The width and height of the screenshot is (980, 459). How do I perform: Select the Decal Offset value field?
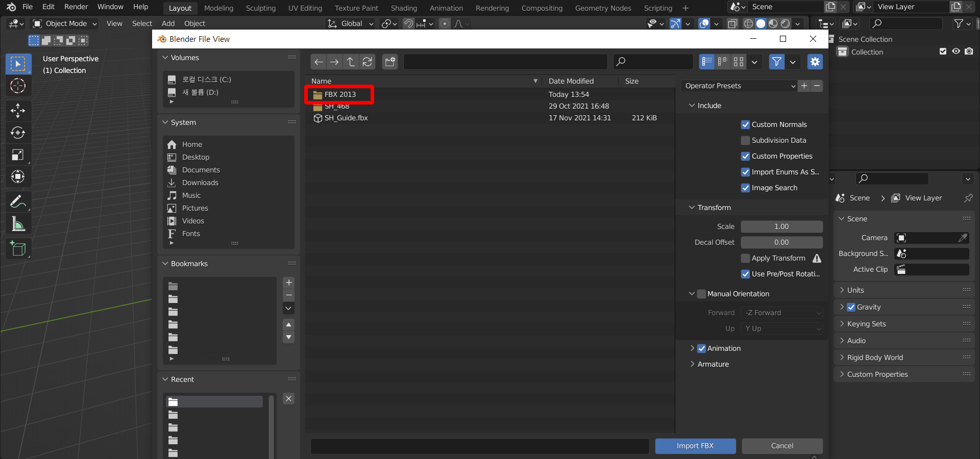[x=781, y=242]
